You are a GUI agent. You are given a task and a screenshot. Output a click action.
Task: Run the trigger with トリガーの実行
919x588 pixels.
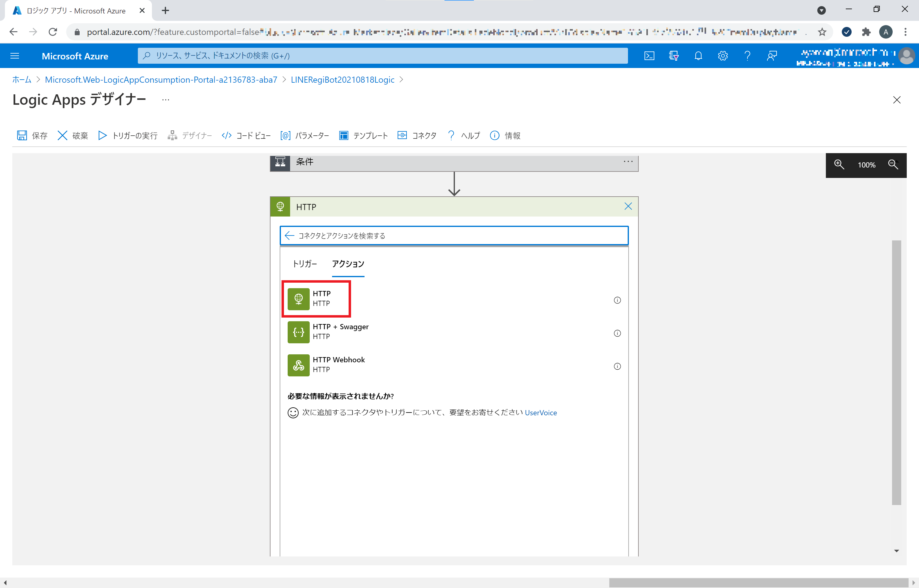[x=102, y=136]
